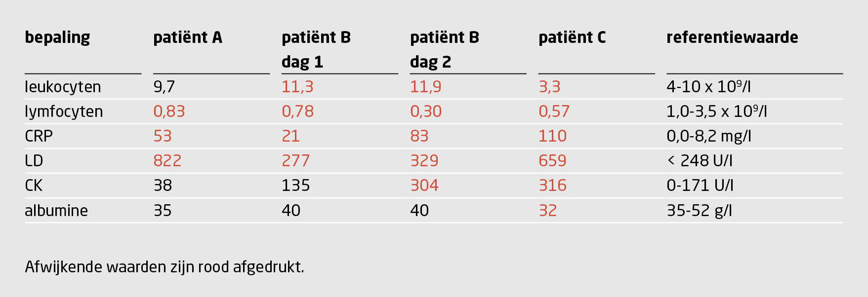The height and width of the screenshot is (297, 868).
Task: Click the red lymfocyten value 0,30
Action: (x=426, y=111)
